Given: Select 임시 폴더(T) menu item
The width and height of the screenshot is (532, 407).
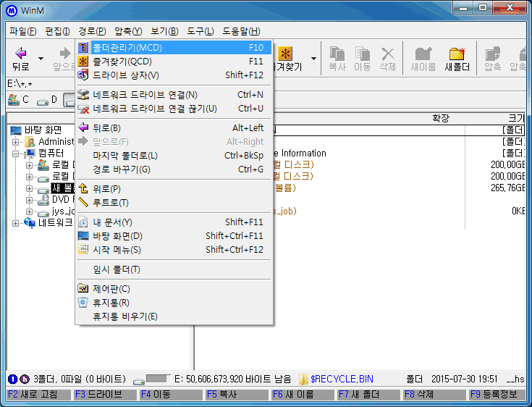Looking at the screenshot, I should click(x=174, y=269).
